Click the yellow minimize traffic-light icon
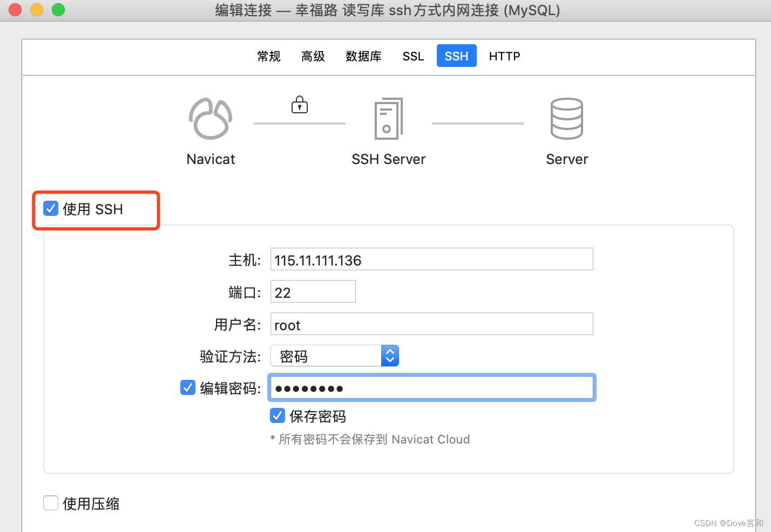 tap(36, 9)
